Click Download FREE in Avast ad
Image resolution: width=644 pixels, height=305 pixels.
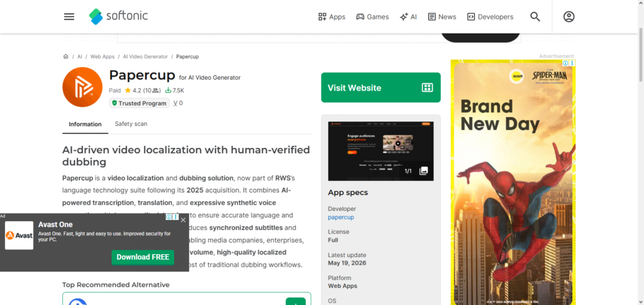click(143, 257)
